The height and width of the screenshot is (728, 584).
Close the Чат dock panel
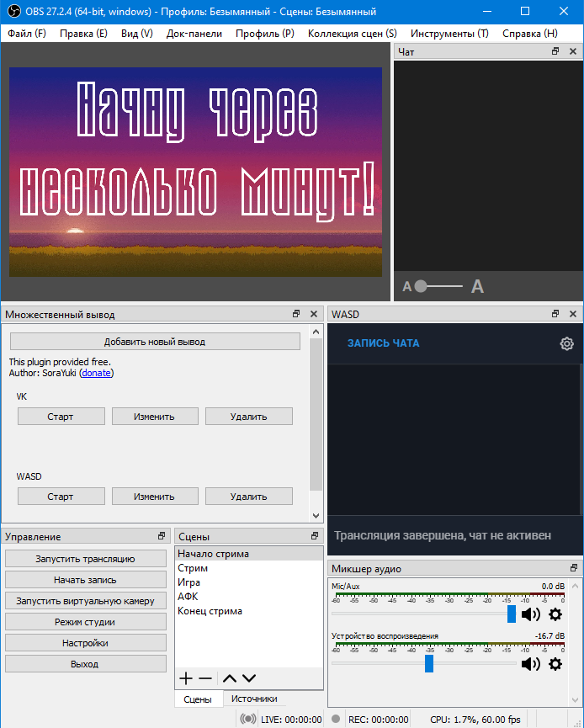[573, 51]
